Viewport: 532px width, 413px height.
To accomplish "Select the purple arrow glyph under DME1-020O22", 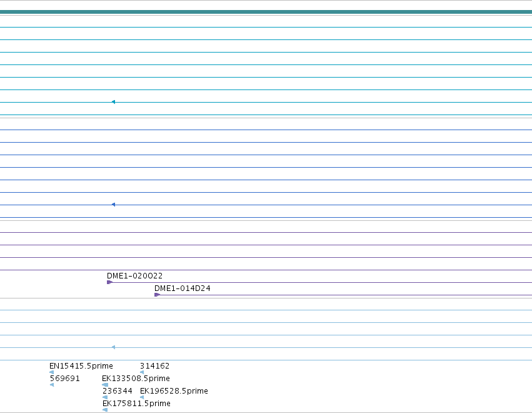I will click(x=109, y=282).
